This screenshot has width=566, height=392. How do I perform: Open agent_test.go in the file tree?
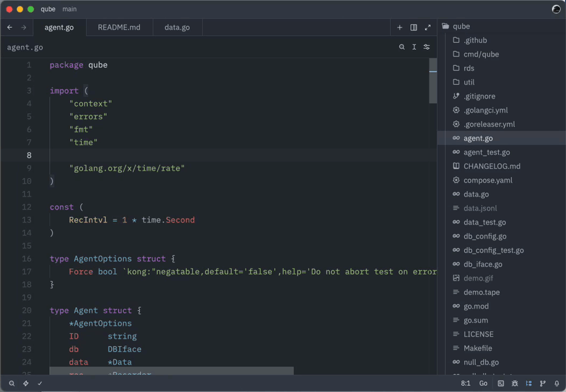point(486,152)
